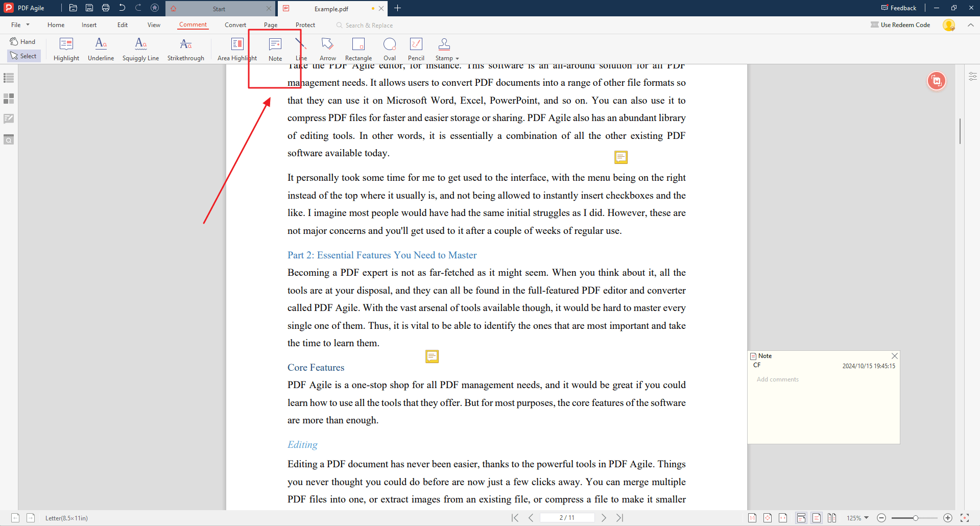Enter full screen mode
This screenshot has width=980, height=526.
965,518
